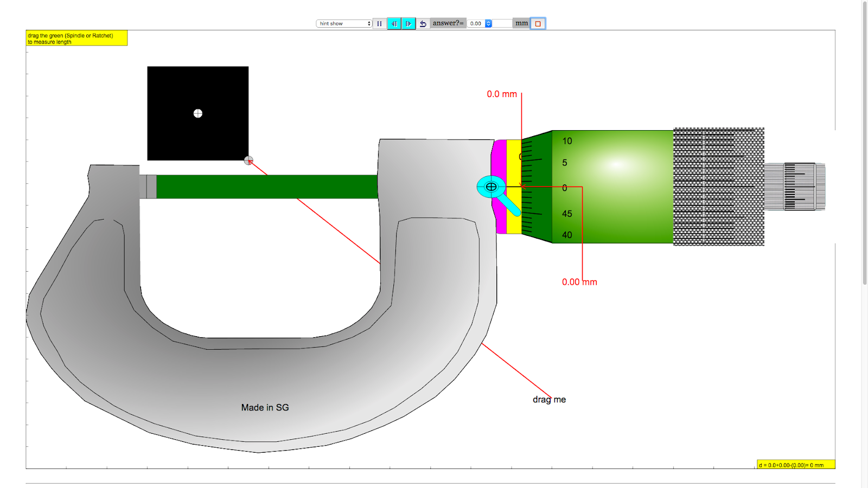Click the drag me label
The height and width of the screenshot is (488, 868).
click(x=549, y=400)
